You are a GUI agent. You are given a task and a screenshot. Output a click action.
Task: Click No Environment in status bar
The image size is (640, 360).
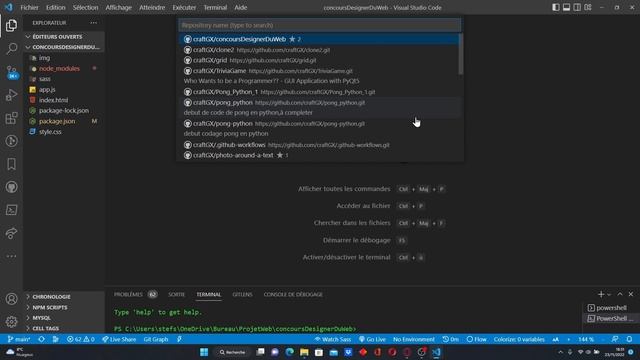click(413, 339)
